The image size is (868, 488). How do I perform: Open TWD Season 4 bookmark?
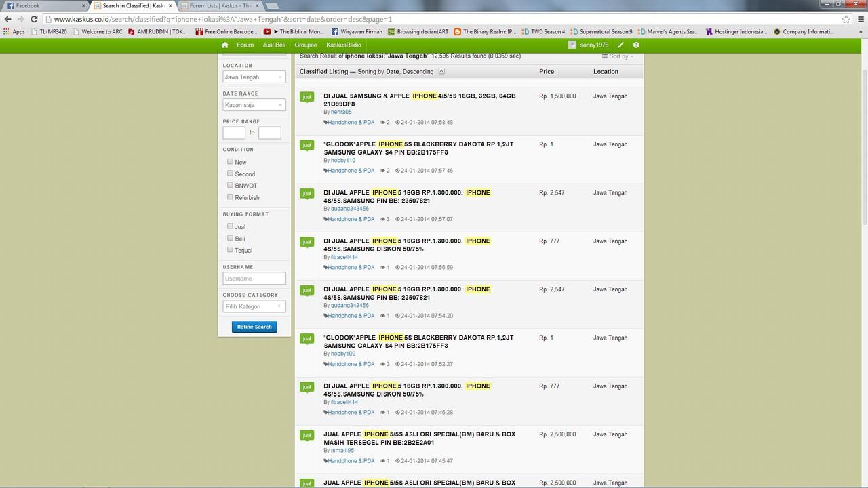click(543, 31)
